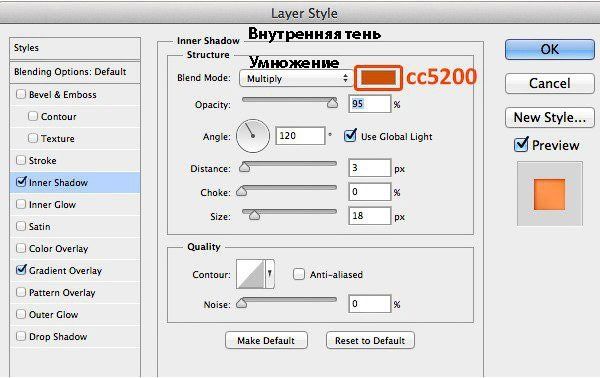600x378 pixels.
Task: Open Blending Options: Default
Action: pos(75,72)
